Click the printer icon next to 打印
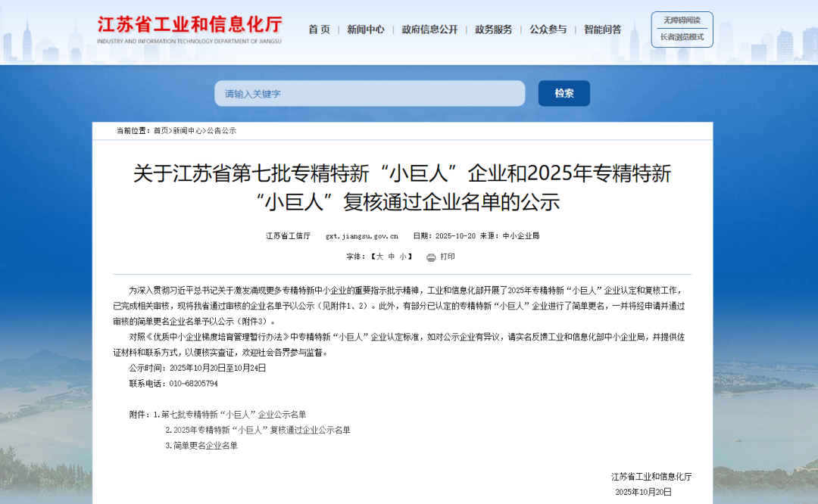The height and width of the screenshot is (504, 818). pos(430,257)
